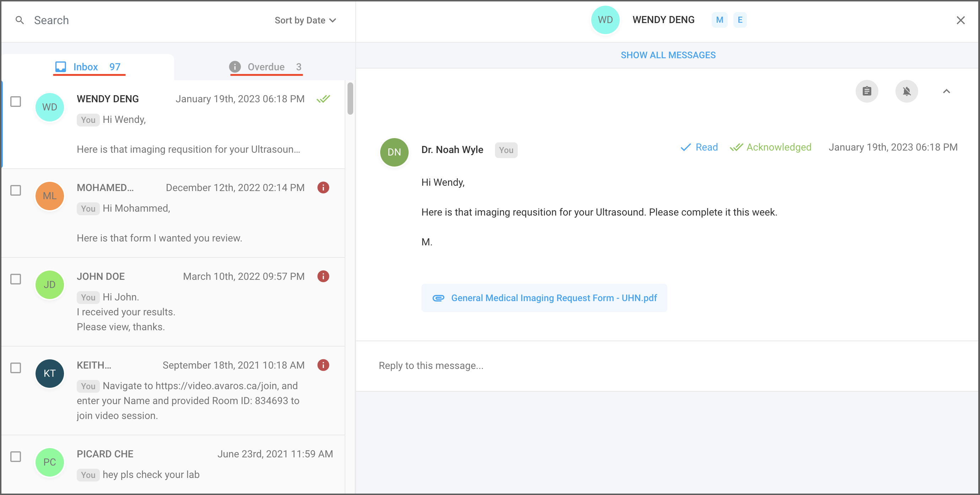Click red alert icon on Keith row
Image resolution: width=980 pixels, height=495 pixels.
coord(323,365)
